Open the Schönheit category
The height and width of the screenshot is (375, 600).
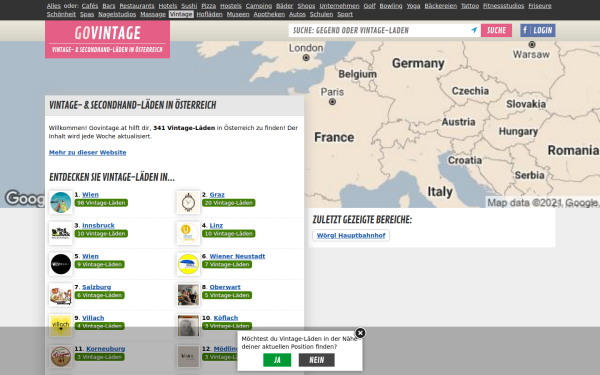[x=61, y=14]
